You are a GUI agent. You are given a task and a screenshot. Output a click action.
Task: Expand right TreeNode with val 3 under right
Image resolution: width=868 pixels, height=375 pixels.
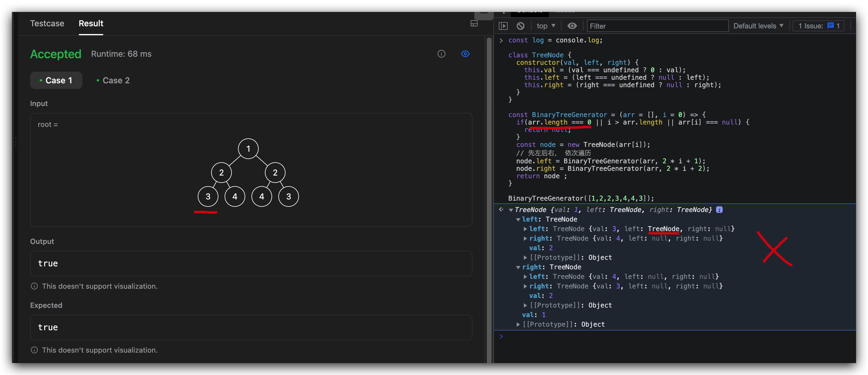(x=525, y=286)
